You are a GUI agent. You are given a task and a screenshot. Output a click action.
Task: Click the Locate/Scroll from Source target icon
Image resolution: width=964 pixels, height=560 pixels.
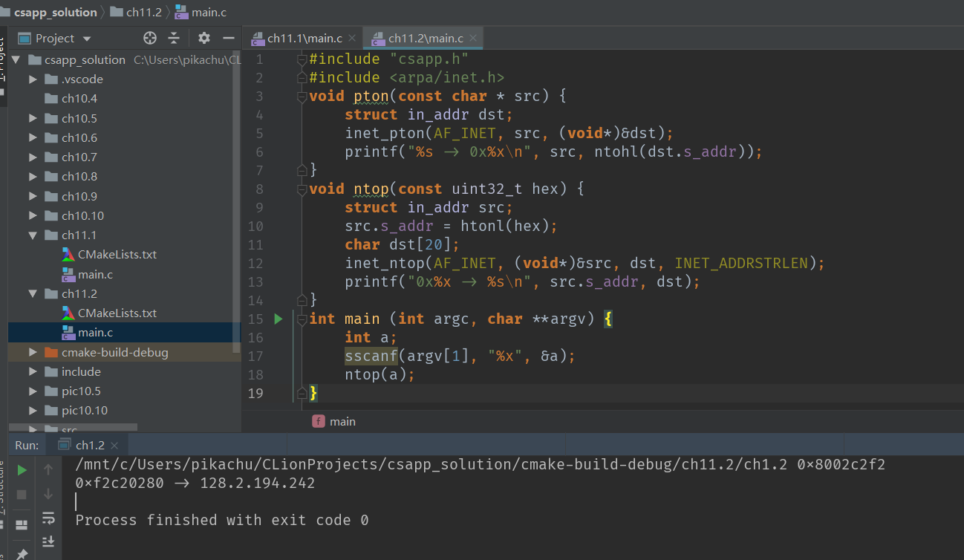coord(150,38)
